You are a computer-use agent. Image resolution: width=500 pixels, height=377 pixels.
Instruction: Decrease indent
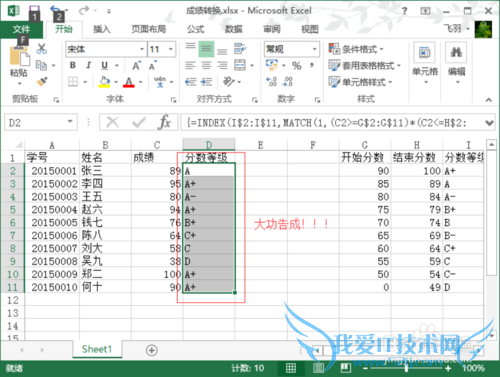[x=190, y=82]
